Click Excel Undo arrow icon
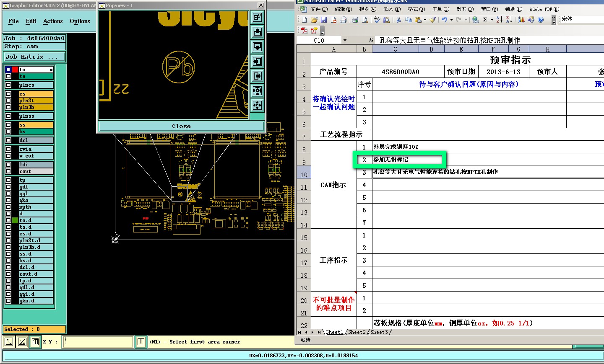This screenshot has width=604, height=364. [445, 20]
